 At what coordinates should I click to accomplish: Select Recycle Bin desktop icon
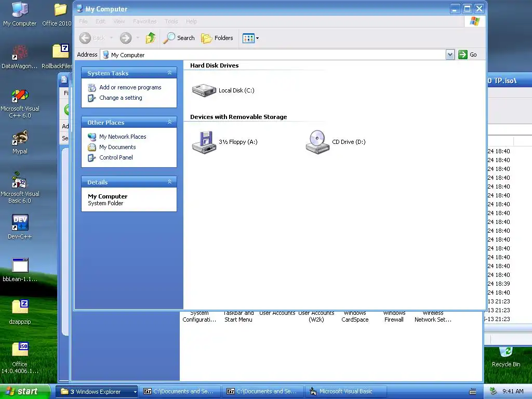[506, 357]
